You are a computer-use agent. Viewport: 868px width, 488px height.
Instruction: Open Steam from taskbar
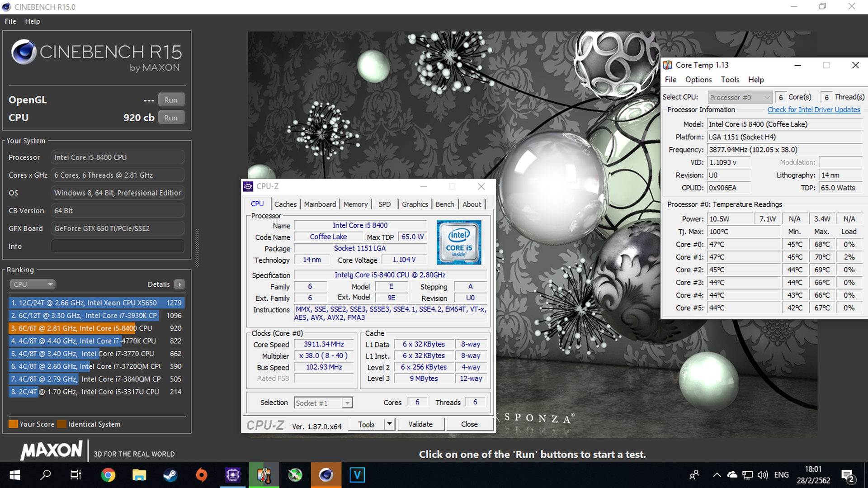(x=170, y=475)
